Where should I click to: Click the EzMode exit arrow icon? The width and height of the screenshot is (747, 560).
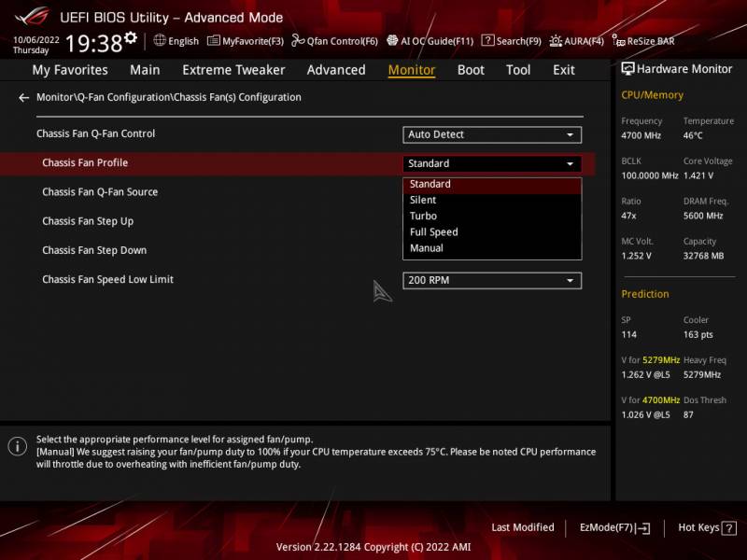click(642, 528)
